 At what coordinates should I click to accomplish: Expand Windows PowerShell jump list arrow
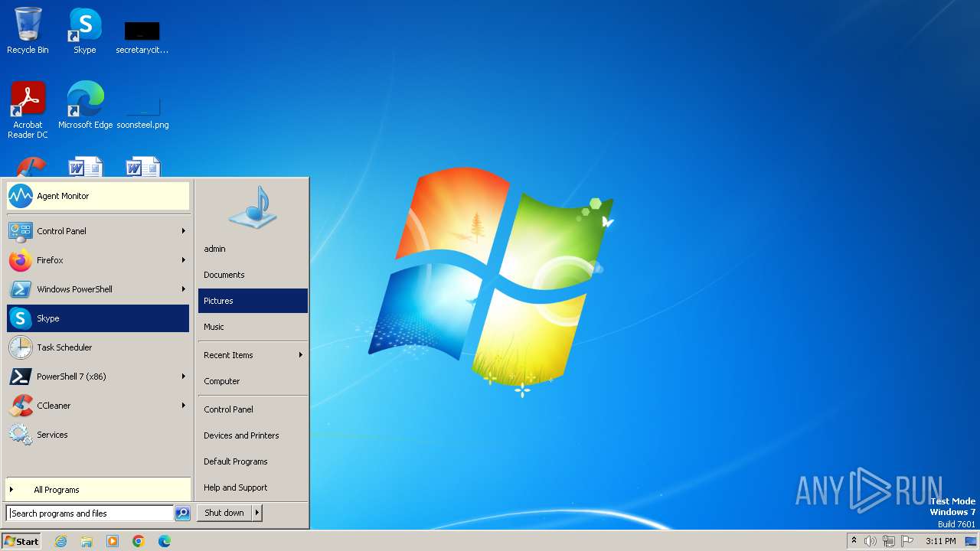click(183, 289)
